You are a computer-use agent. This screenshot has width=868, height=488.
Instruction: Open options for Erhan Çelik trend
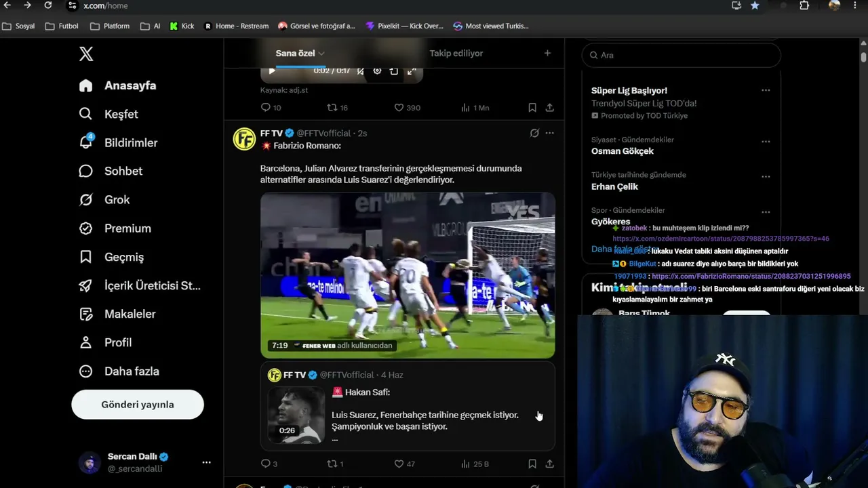(x=766, y=177)
